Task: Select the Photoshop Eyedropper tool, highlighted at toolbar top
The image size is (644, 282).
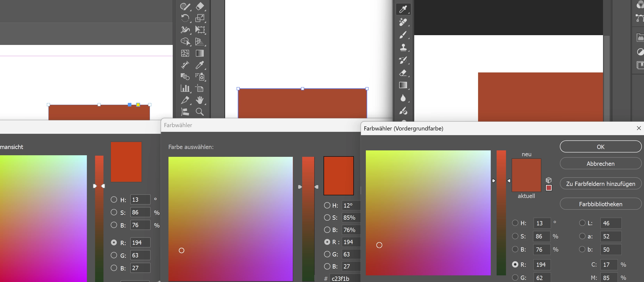Action: (x=403, y=9)
